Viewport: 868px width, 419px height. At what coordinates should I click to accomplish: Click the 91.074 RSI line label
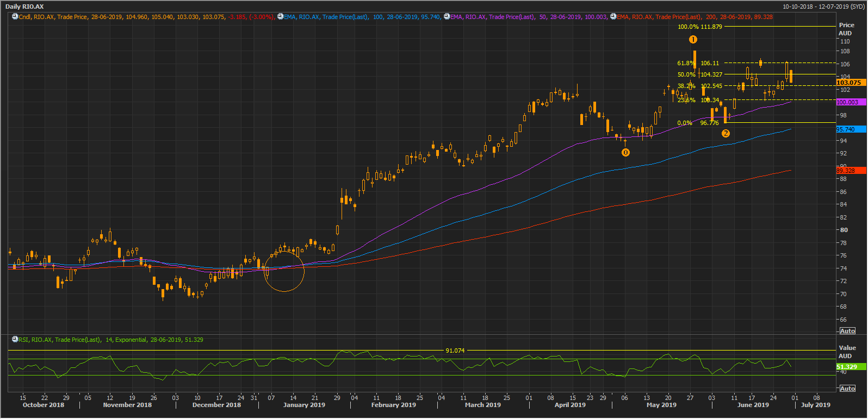pos(455,351)
